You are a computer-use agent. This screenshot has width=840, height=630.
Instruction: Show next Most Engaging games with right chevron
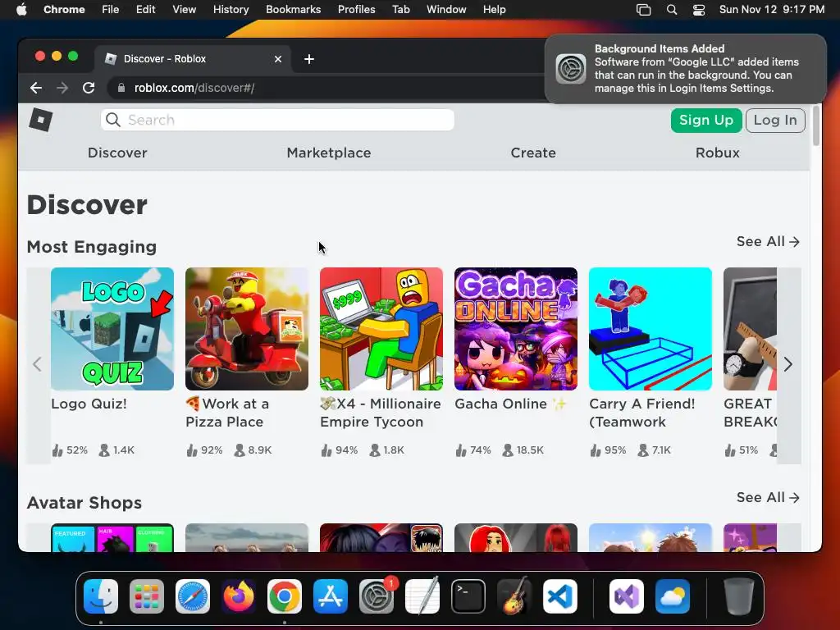click(788, 365)
